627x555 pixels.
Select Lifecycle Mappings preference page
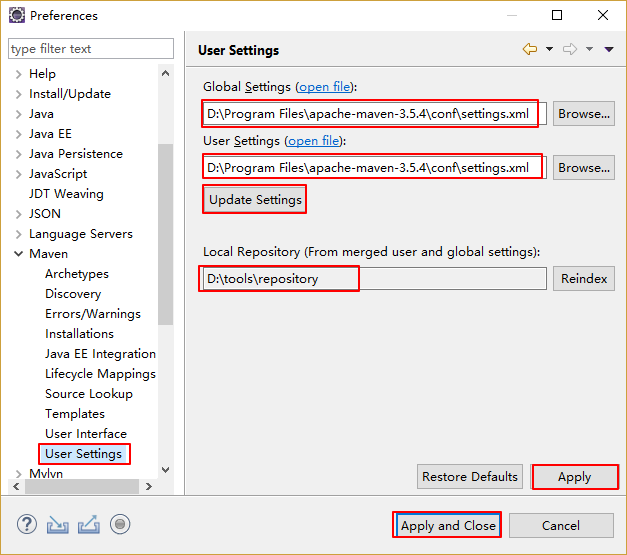100,374
